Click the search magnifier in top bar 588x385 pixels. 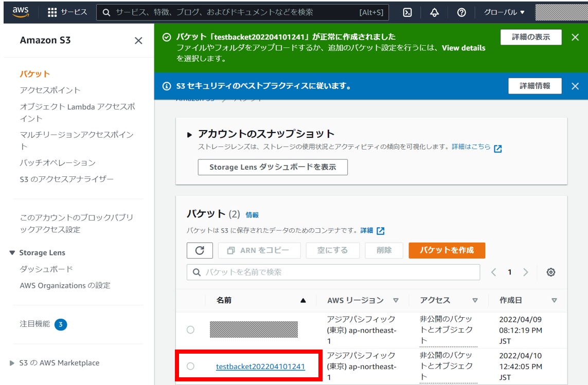[x=106, y=12]
